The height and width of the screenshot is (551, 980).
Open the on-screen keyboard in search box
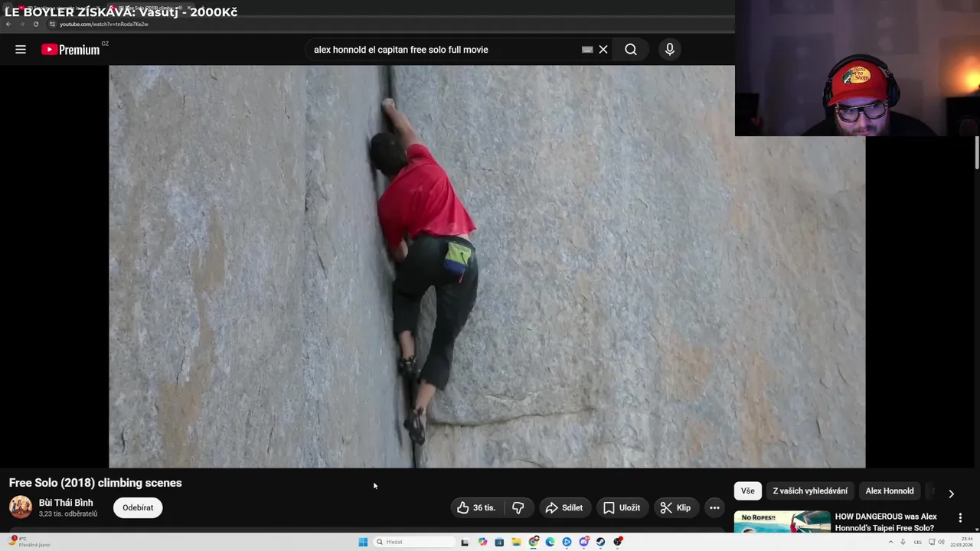[587, 50]
